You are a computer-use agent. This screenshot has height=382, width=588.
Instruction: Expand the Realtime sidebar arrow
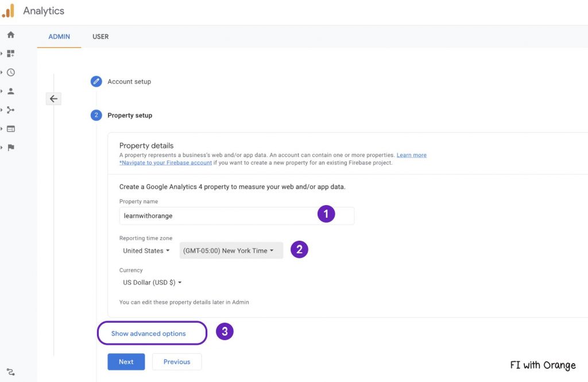tap(2, 72)
